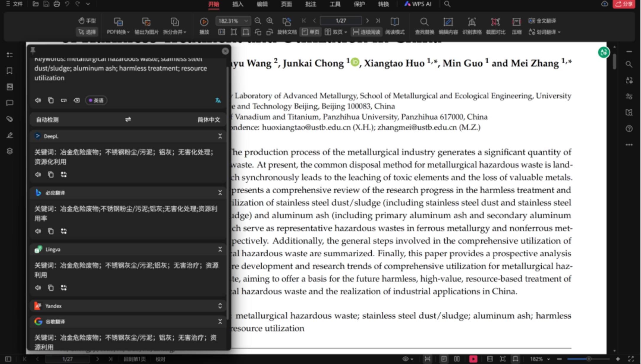Click the 1/27 page number field in the toolbar
This screenshot has width=641, height=364.
[x=341, y=21]
